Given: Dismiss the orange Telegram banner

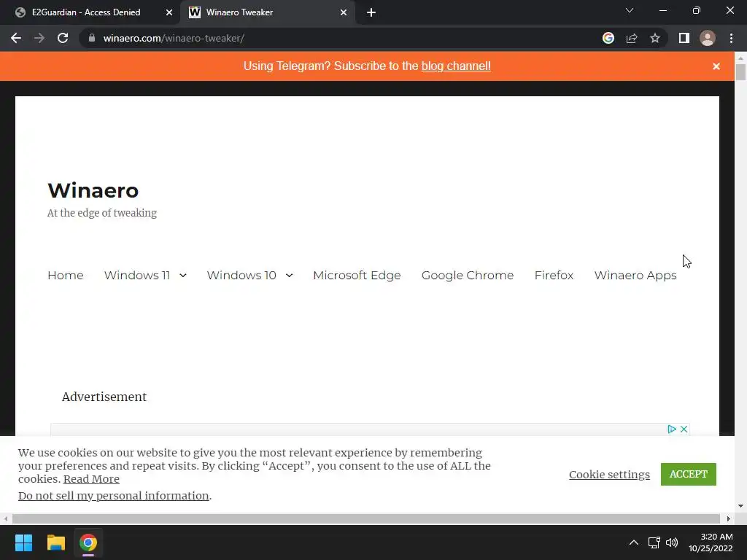Looking at the screenshot, I should 716,66.
